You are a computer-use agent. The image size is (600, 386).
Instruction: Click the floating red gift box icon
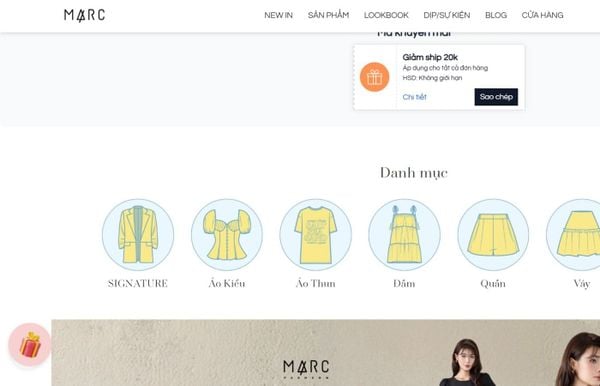30,344
